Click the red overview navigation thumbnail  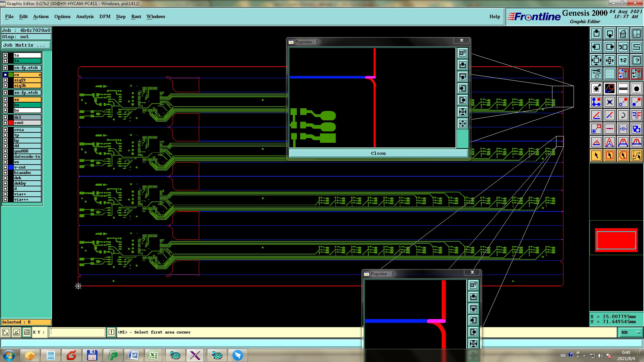click(616, 240)
